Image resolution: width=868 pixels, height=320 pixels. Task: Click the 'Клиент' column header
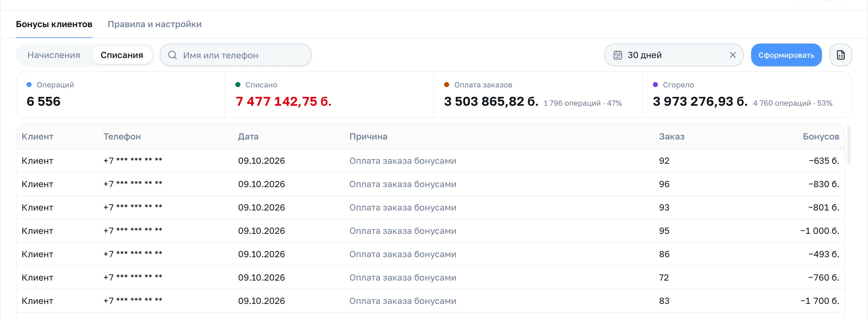(x=37, y=137)
